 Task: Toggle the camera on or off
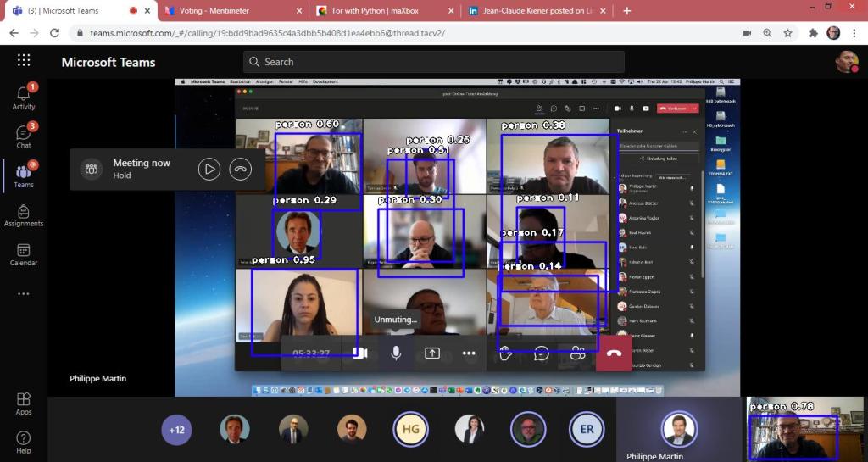[359, 353]
